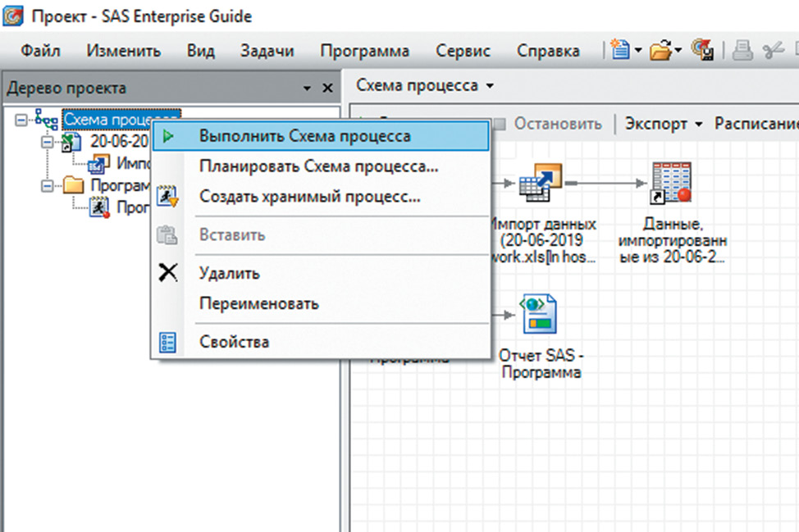Open the Вид menu

[x=201, y=51]
